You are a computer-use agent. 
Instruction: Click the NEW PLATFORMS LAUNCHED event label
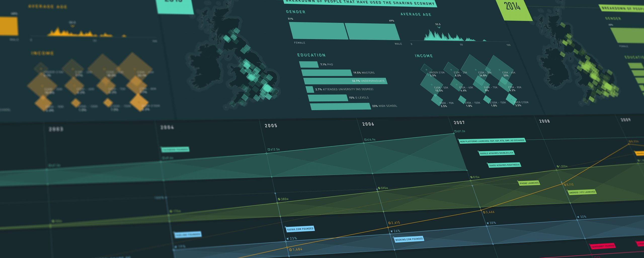tap(492, 141)
